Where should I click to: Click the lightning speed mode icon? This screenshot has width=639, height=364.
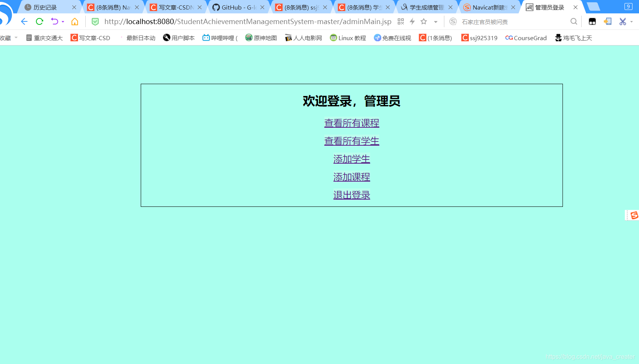[412, 22]
